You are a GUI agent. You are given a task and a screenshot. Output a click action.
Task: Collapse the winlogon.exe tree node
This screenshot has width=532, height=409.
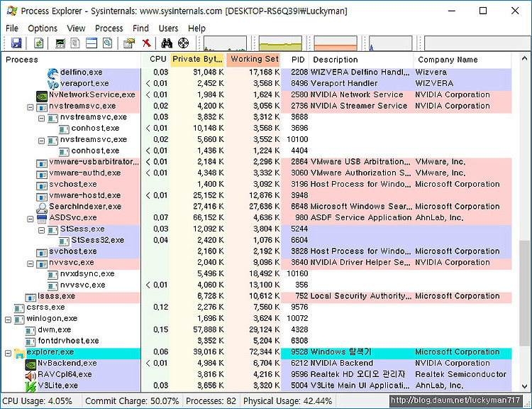(8, 320)
